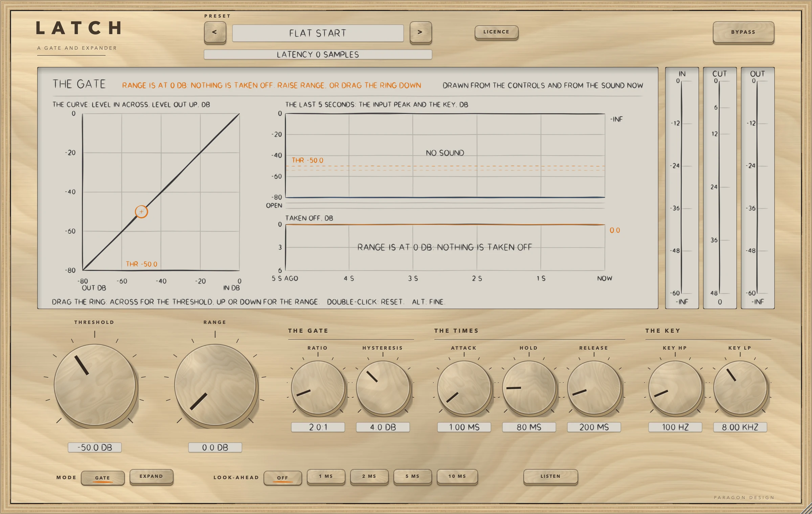The image size is (812, 514).
Task: Set look-ahead to 10 MS
Action: click(457, 477)
